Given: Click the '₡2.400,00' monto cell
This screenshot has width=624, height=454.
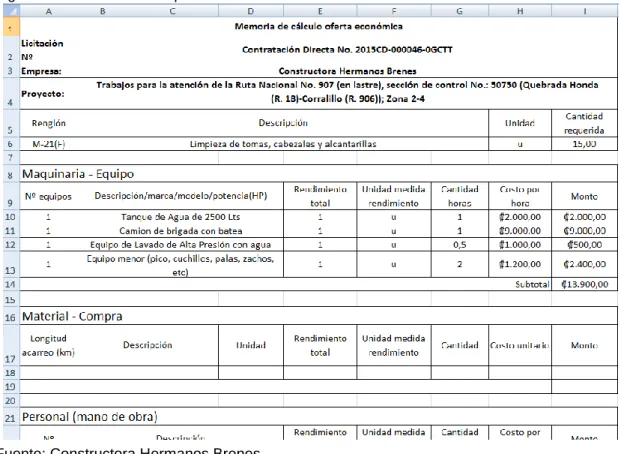Looking at the screenshot, I should click(584, 264).
